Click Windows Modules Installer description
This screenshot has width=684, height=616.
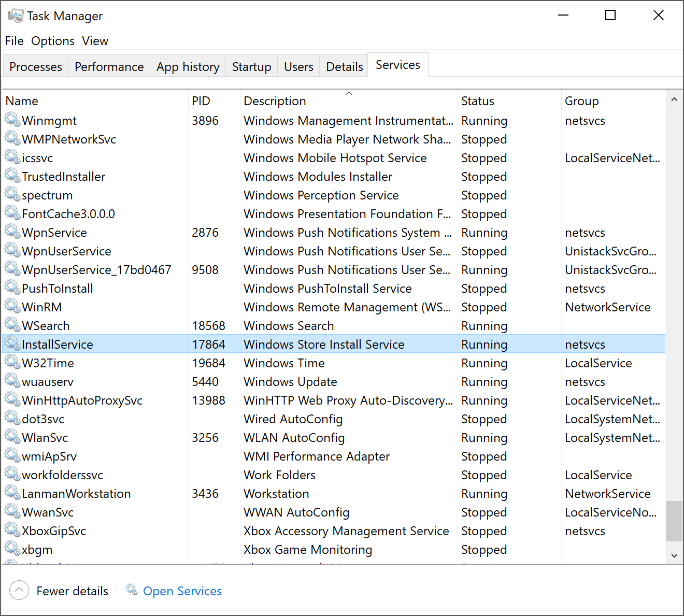click(318, 177)
